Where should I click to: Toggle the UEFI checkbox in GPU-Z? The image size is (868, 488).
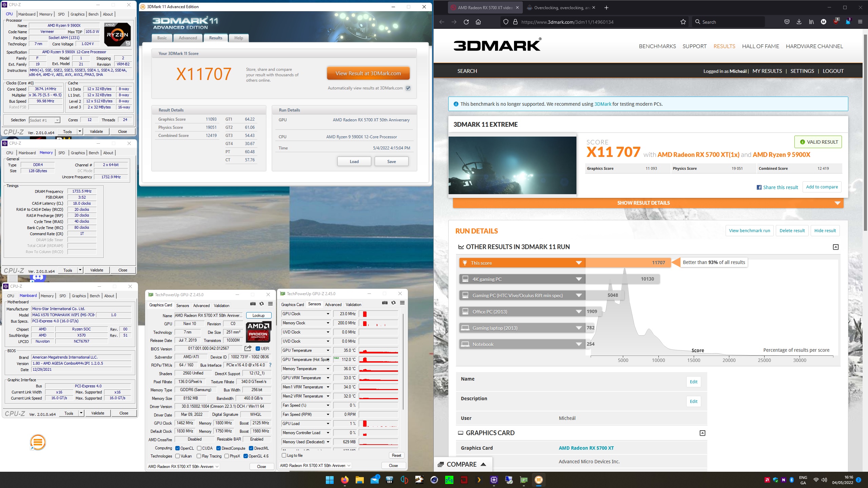(258, 348)
